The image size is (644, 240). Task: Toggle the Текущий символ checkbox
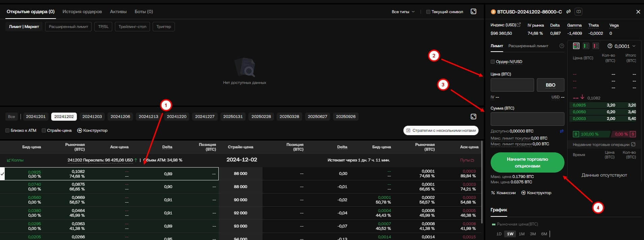428,12
